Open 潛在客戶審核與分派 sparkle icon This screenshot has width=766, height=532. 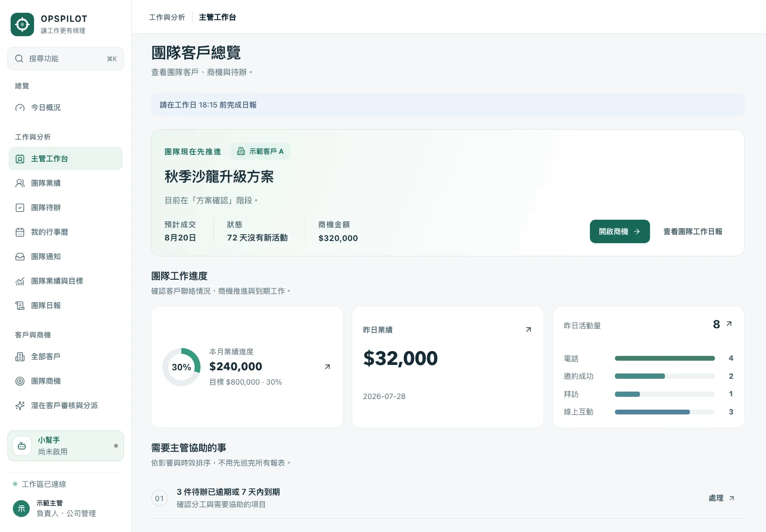click(20, 405)
